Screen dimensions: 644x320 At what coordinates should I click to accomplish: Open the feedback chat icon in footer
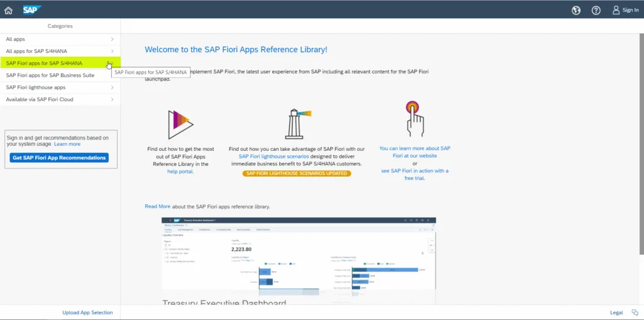(x=635, y=312)
